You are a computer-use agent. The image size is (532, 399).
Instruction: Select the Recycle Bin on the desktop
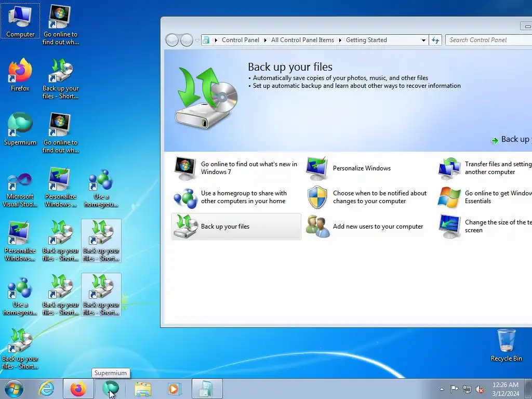[x=506, y=345]
